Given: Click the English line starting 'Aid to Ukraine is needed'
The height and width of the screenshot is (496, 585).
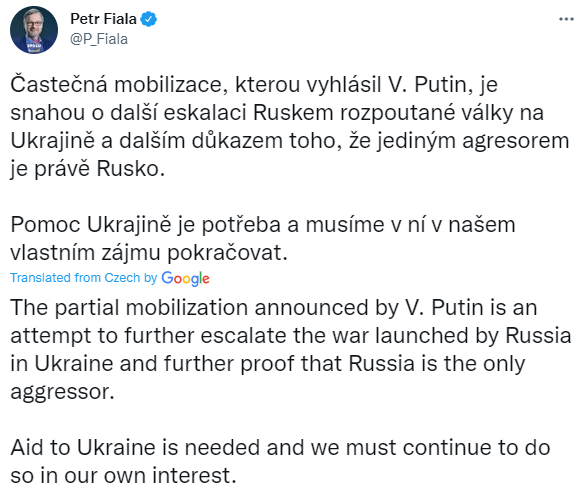Looking at the screenshot, I should pyautogui.click(x=280, y=448).
